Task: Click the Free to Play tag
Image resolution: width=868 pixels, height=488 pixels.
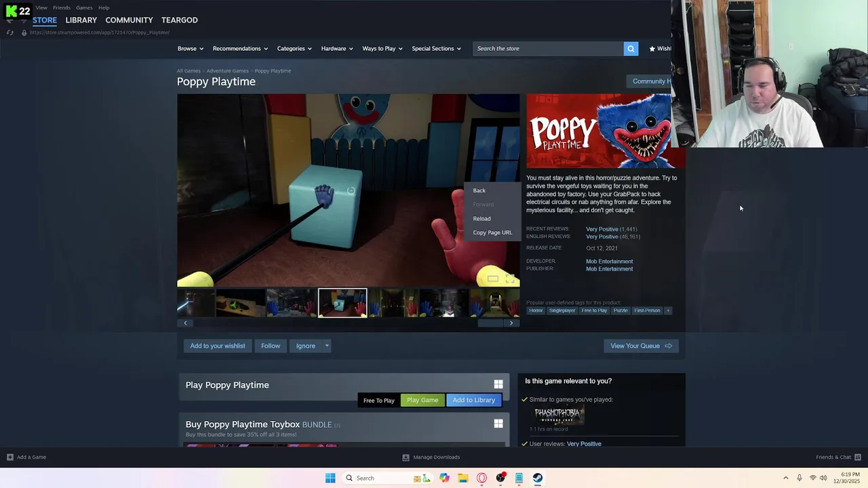Action: [594, 310]
